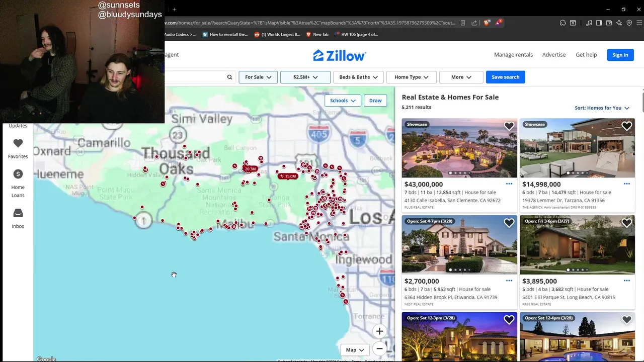Open Home Loans dollar icon in sidebar
The width and height of the screenshot is (644, 362).
tap(18, 174)
